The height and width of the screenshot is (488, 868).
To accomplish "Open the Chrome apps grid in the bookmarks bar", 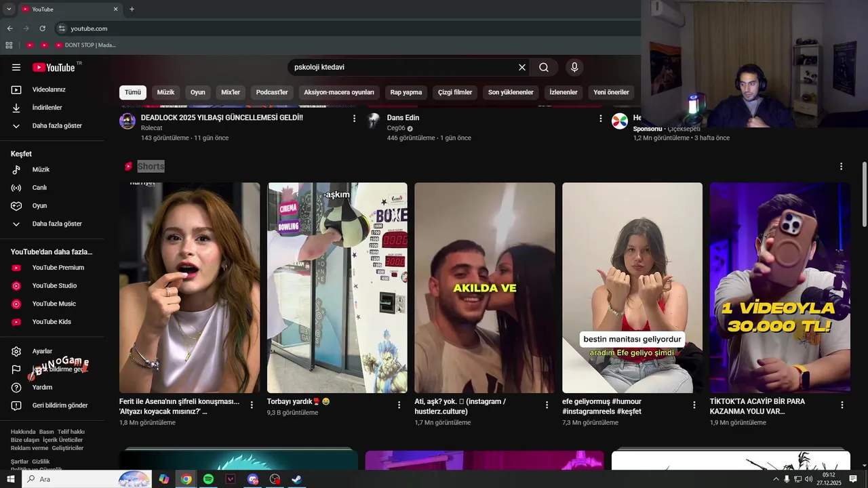I will pos(9,45).
